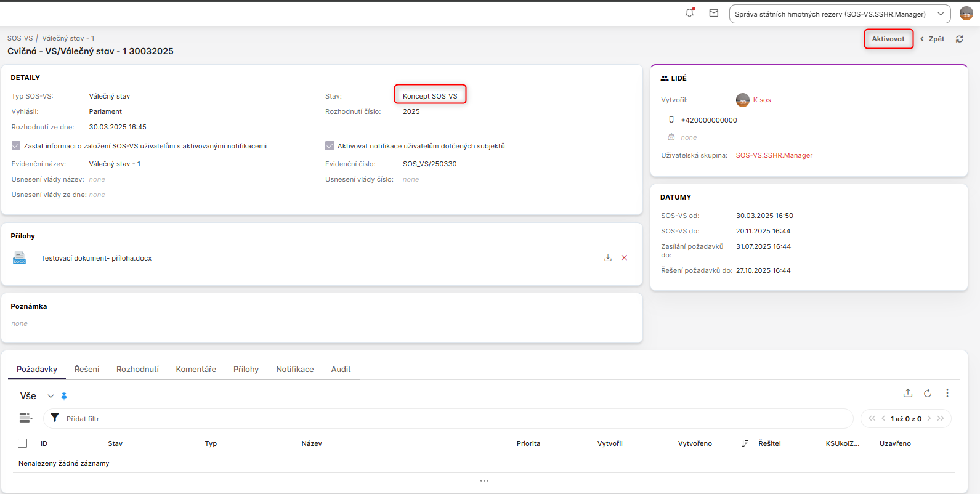Viewport: 980px width, 494px height.
Task: Check the select-all checkbox in table header
Action: [23, 443]
